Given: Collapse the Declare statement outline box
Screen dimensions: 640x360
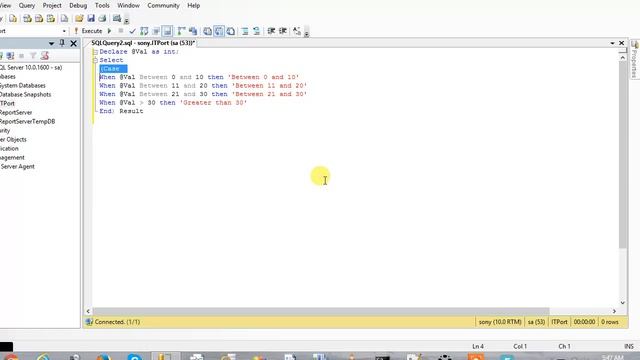Looking at the screenshot, I should [95, 52].
